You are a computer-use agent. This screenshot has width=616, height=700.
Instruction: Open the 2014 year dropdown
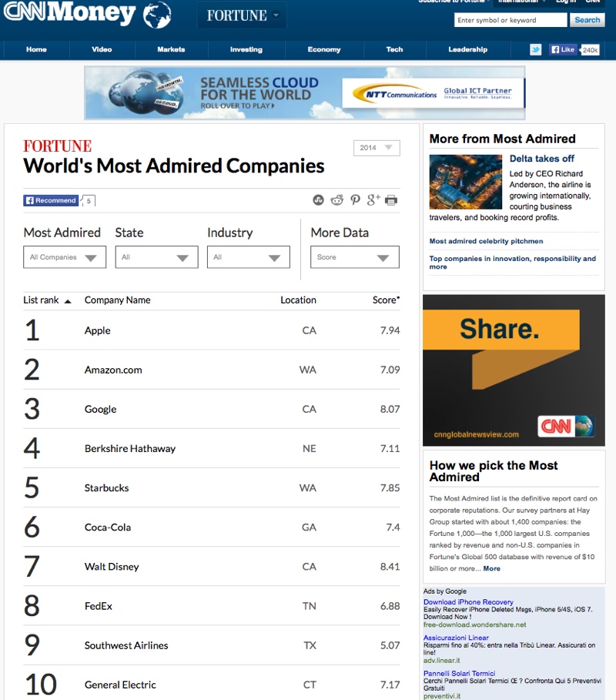(x=377, y=148)
